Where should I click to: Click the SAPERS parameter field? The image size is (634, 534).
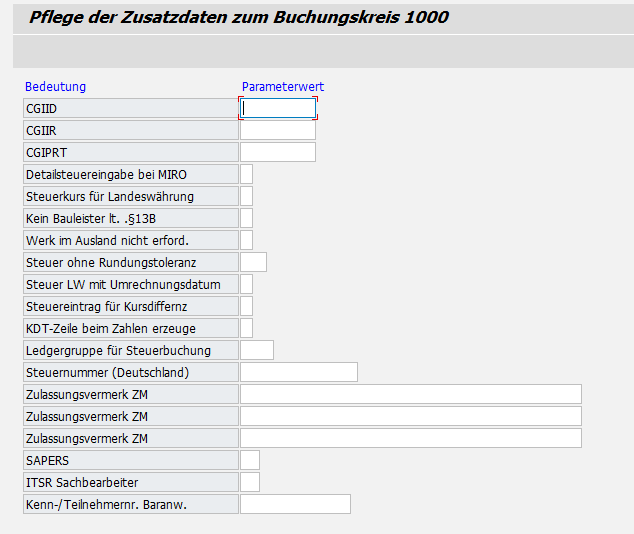coord(250,460)
